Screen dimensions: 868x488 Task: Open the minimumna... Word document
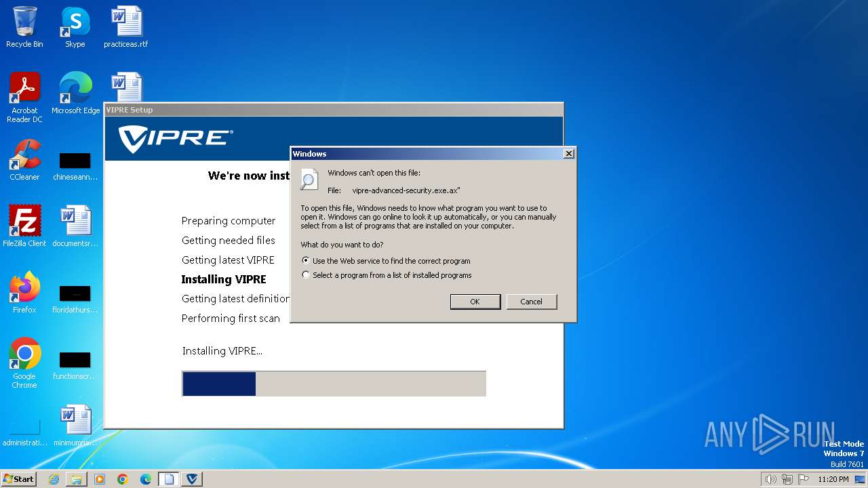(75, 426)
